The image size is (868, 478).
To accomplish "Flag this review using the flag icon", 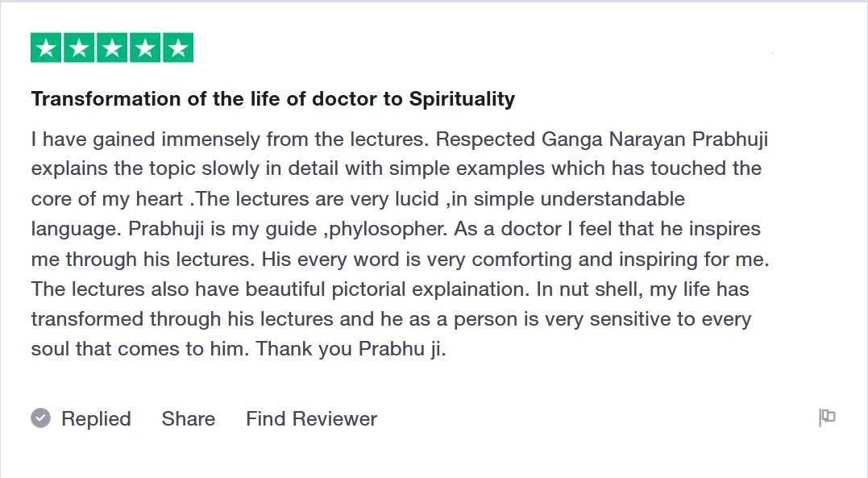I will 827,418.
